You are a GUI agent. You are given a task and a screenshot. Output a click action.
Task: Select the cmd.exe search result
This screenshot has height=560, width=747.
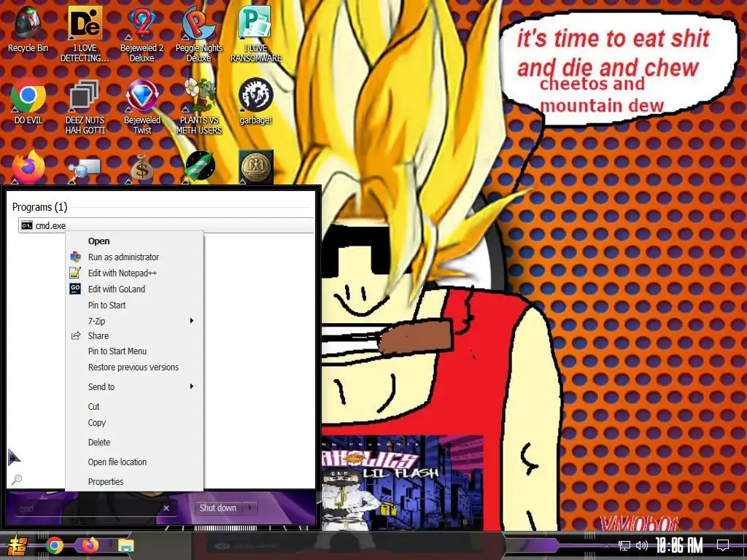[x=166, y=225]
